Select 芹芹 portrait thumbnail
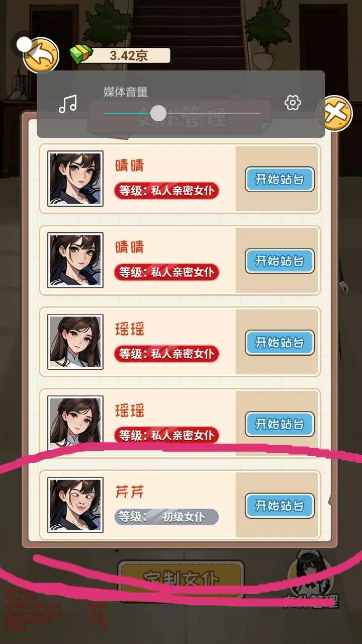362x644 pixels. click(75, 505)
